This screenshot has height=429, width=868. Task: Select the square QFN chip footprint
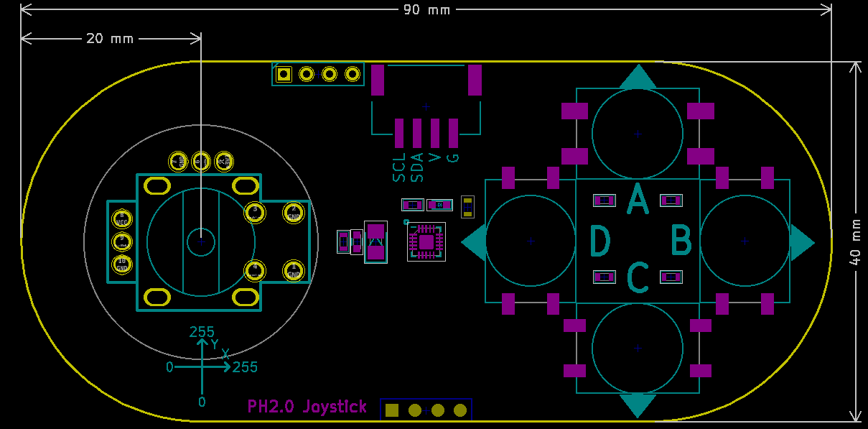[x=426, y=241]
